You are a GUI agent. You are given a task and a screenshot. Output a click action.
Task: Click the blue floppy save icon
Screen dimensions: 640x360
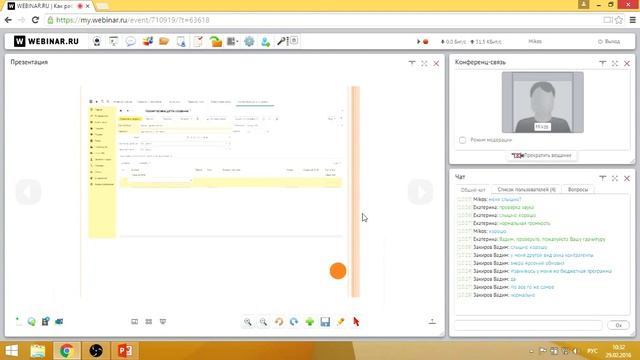pyautogui.click(x=325, y=322)
